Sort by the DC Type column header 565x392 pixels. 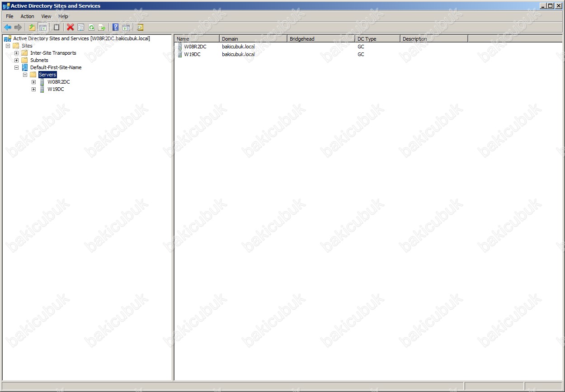378,39
